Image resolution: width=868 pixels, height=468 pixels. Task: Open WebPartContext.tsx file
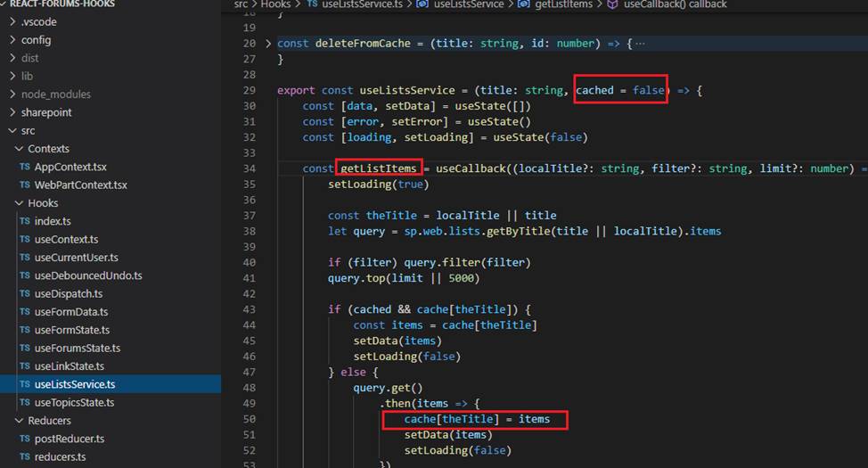click(x=80, y=185)
